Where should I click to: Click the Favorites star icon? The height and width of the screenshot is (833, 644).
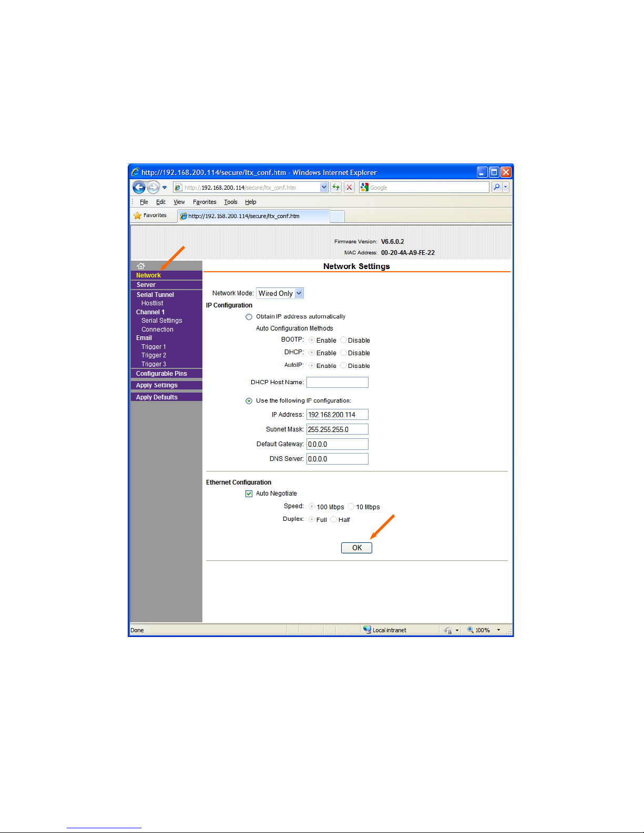pos(138,215)
